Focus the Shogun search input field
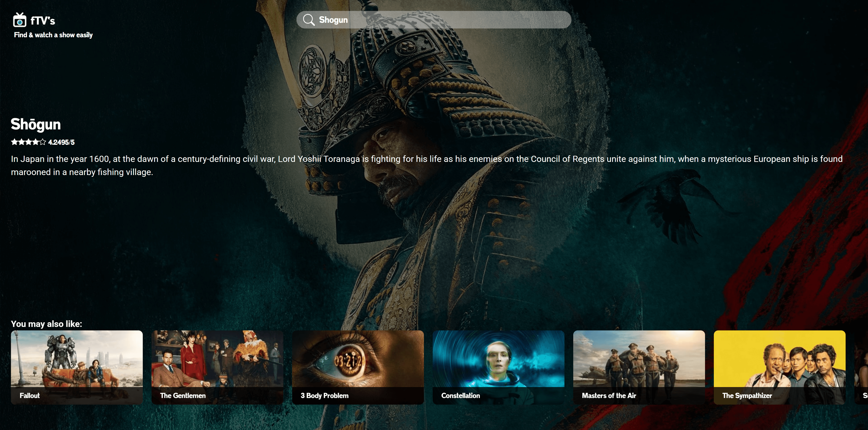 click(434, 20)
